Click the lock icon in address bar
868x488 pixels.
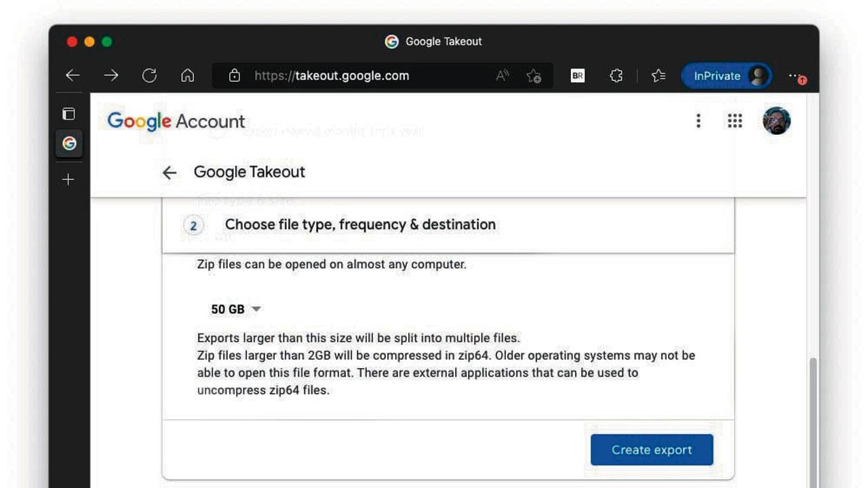[x=235, y=76]
